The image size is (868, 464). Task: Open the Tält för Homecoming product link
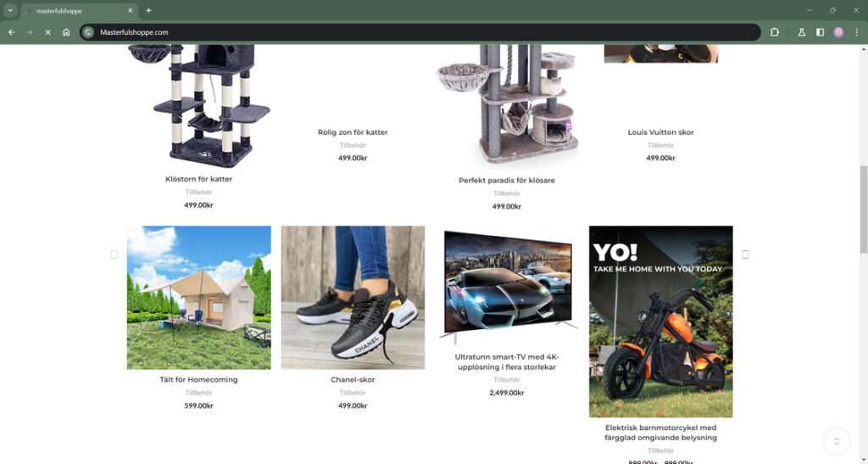coord(198,379)
